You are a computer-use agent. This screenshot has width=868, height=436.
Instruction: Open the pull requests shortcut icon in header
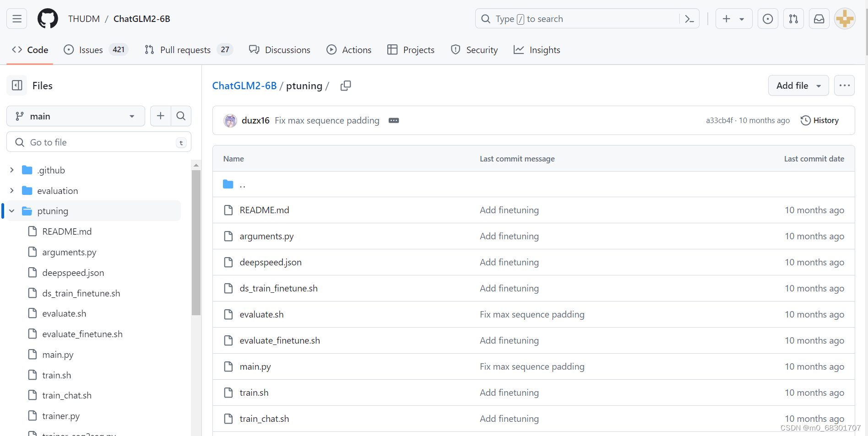[x=793, y=19]
